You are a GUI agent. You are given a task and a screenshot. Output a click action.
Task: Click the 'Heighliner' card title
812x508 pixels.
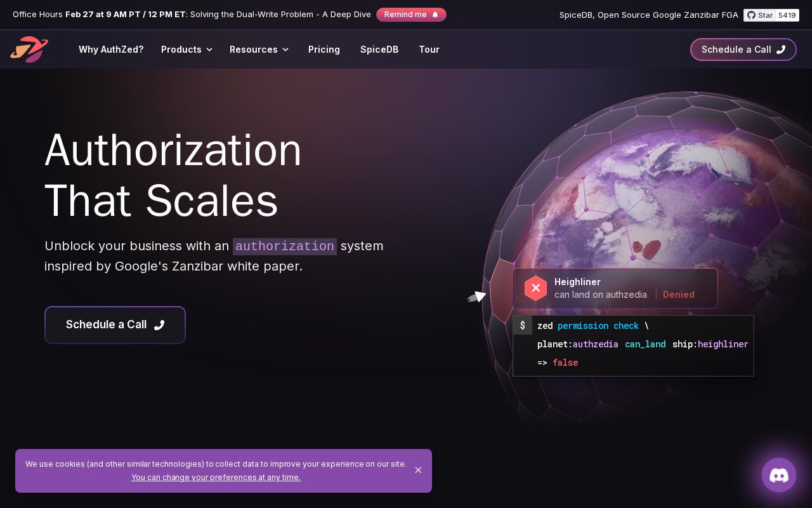pos(577,282)
